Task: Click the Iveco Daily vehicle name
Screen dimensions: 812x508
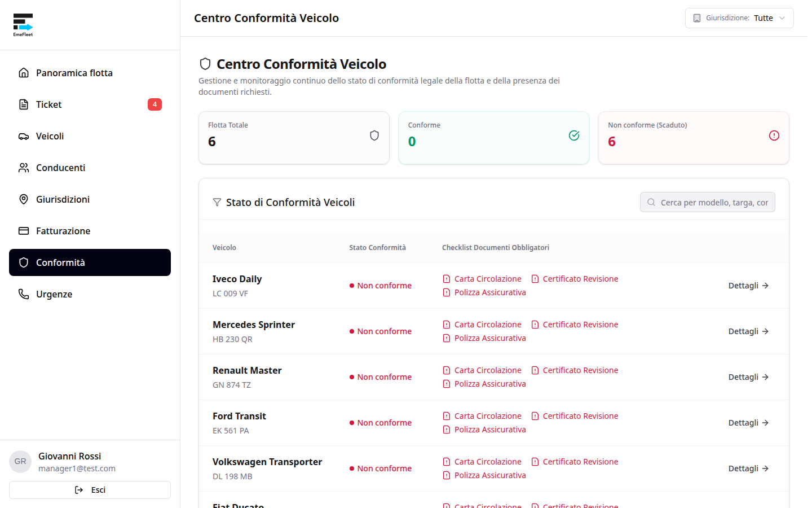Action: [237, 279]
